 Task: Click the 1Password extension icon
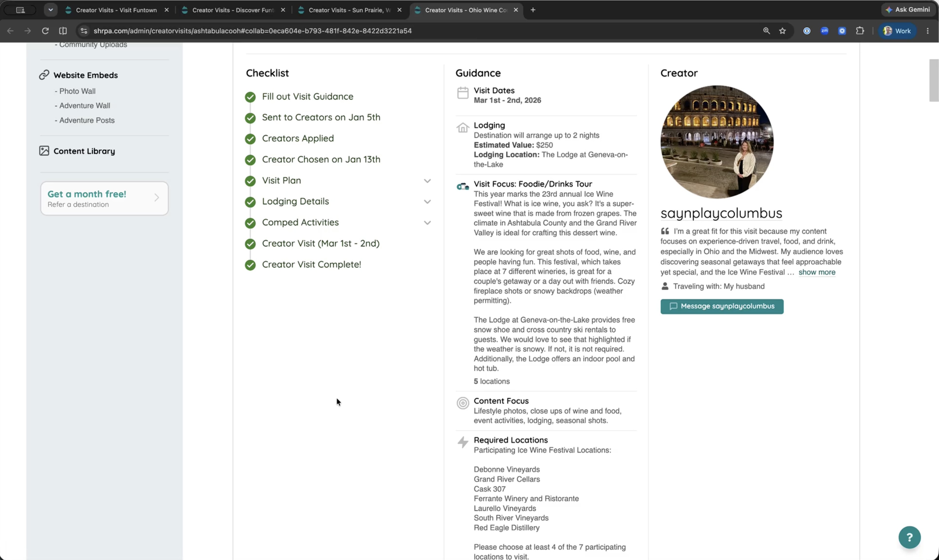807,31
